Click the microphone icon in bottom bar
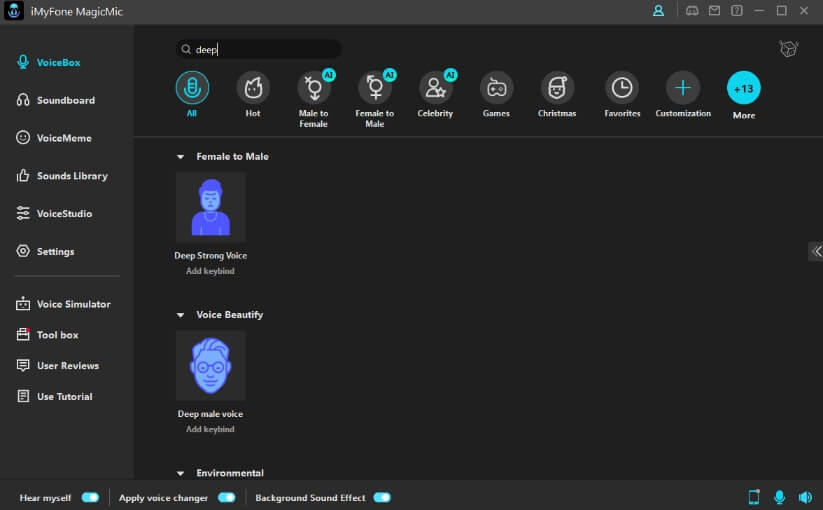 [x=779, y=497]
